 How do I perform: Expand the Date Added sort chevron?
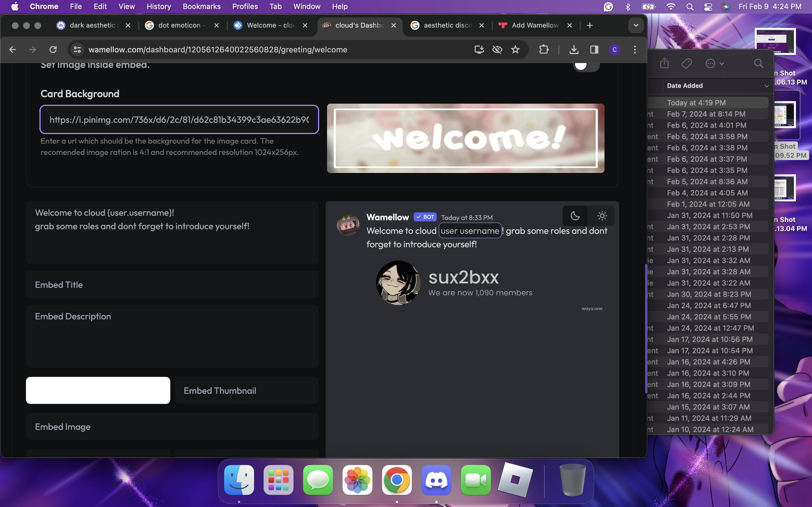coord(766,86)
